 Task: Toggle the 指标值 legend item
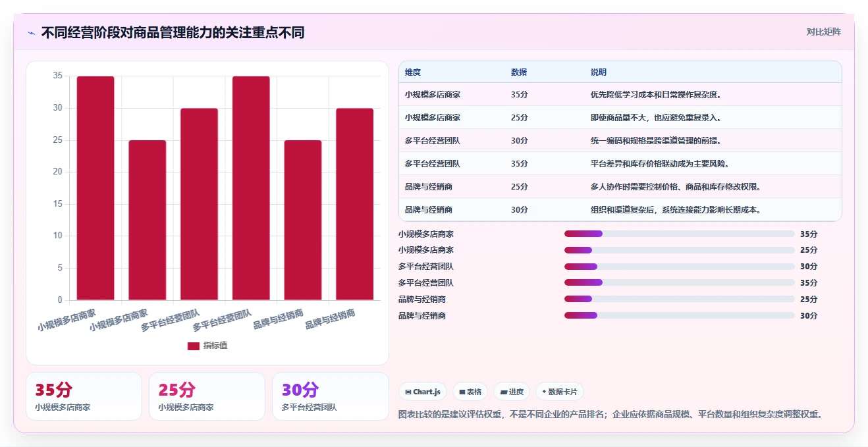point(207,346)
